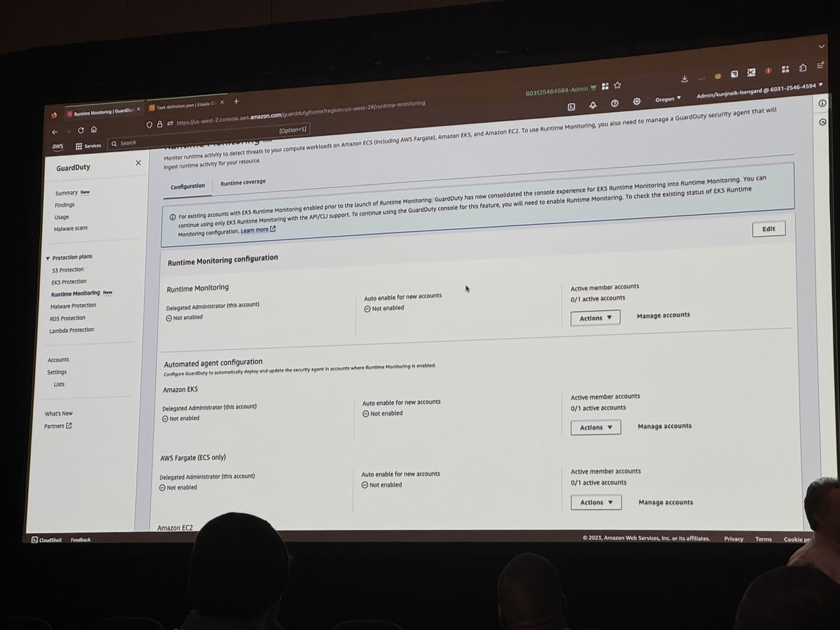Open Findings in the sidebar
The width and height of the screenshot is (840, 630).
(64, 205)
